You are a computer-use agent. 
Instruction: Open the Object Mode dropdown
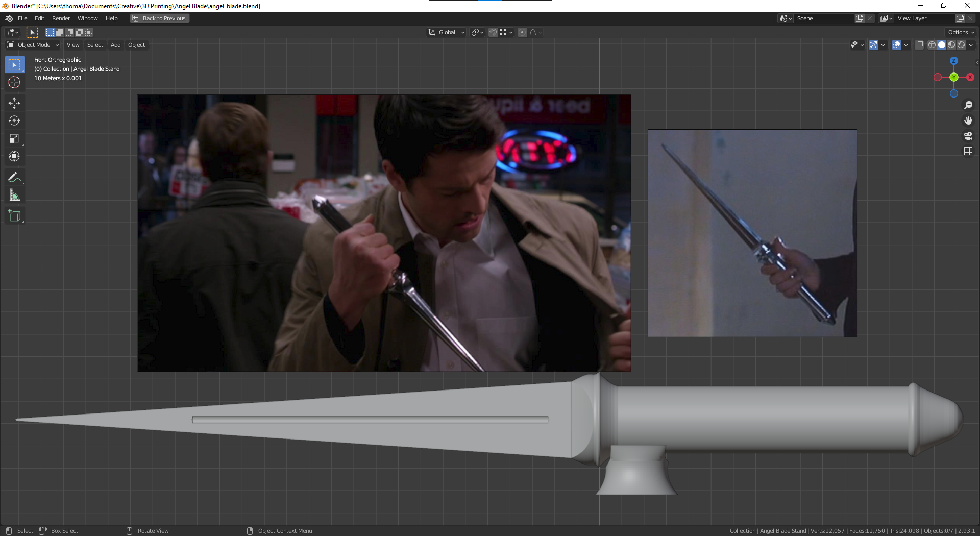tap(33, 45)
